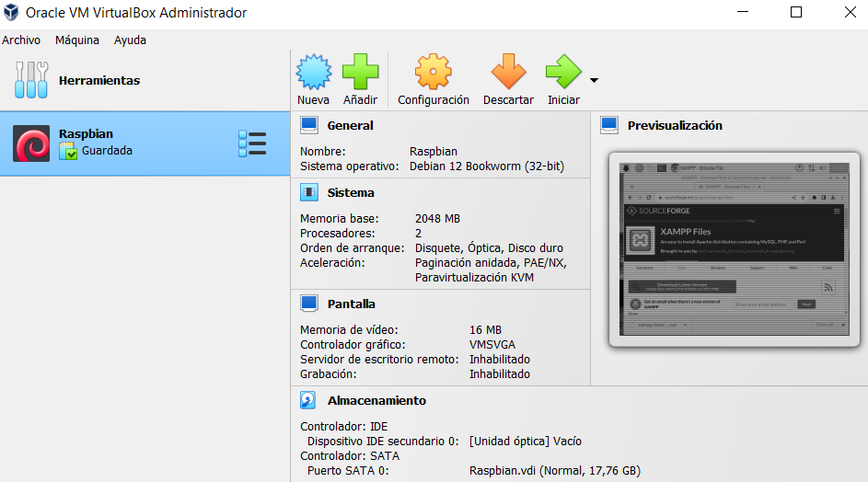The width and height of the screenshot is (868, 482).
Task: Click the Raspbian Debian swirl icon
Action: click(31, 143)
